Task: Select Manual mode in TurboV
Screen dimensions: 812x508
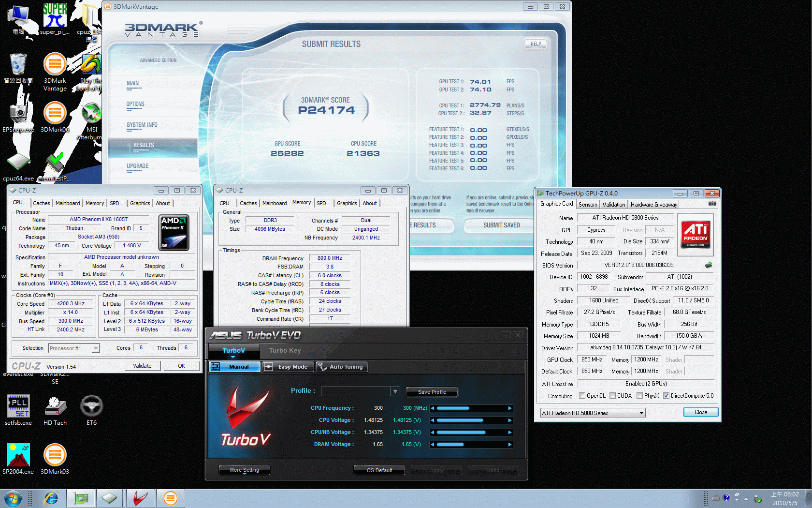Action: pos(234,367)
